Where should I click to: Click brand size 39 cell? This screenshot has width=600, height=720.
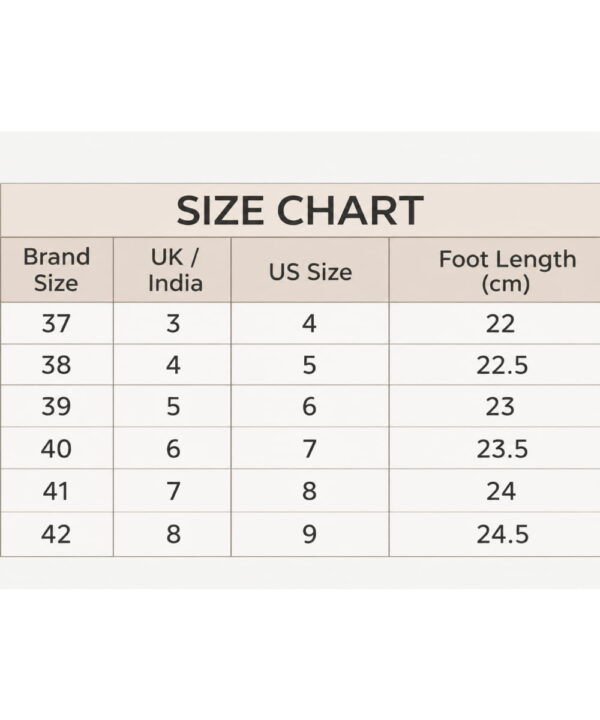point(56,406)
